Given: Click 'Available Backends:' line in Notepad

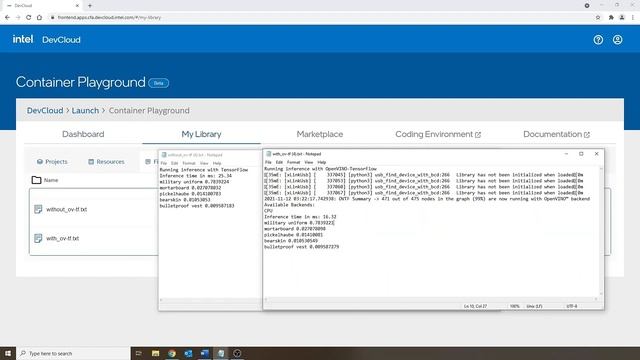Looking at the screenshot, I should (x=289, y=205).
